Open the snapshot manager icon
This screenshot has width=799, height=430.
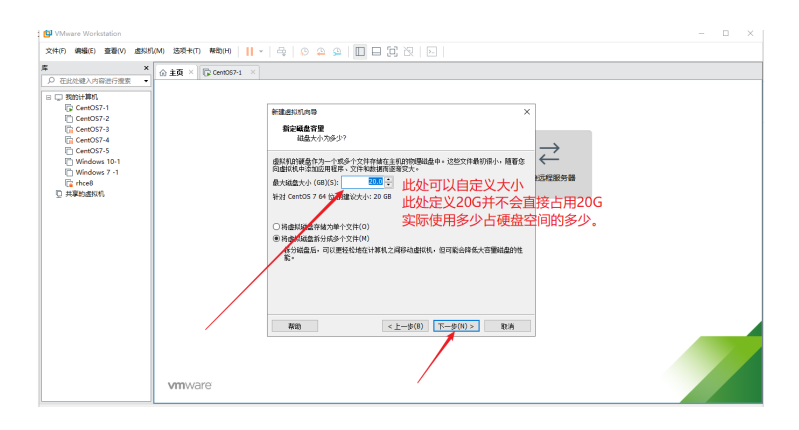pos(337,51)
